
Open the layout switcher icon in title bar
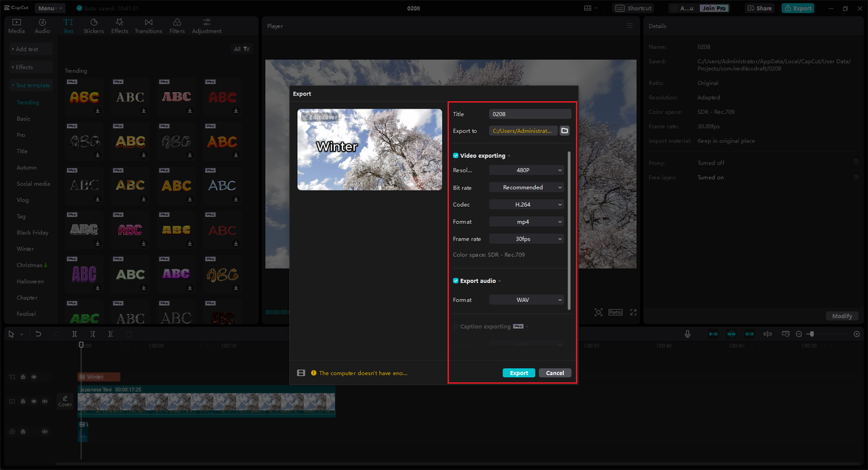pyautogui.click(x=589, y=8)
